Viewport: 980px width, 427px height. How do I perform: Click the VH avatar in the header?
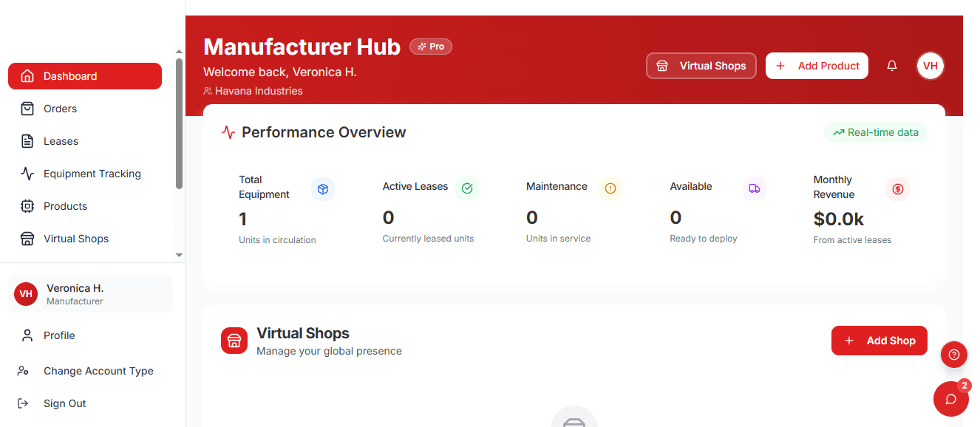(930, 66)
